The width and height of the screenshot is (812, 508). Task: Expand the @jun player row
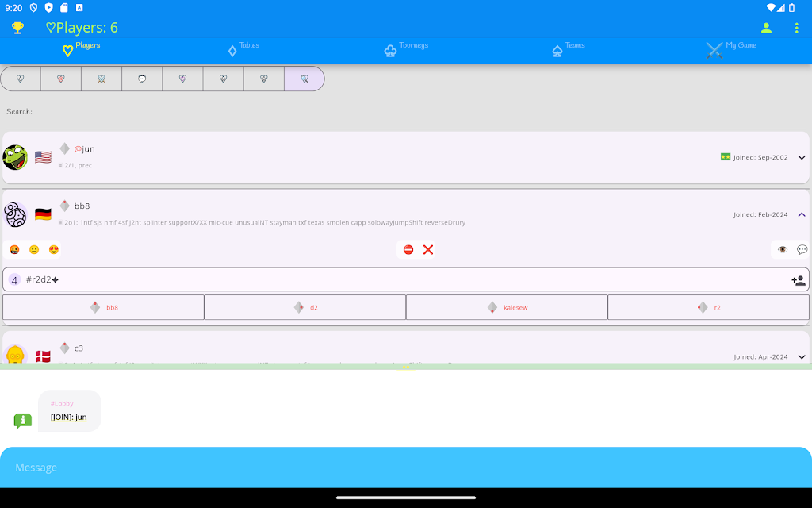tap(801, 157)
